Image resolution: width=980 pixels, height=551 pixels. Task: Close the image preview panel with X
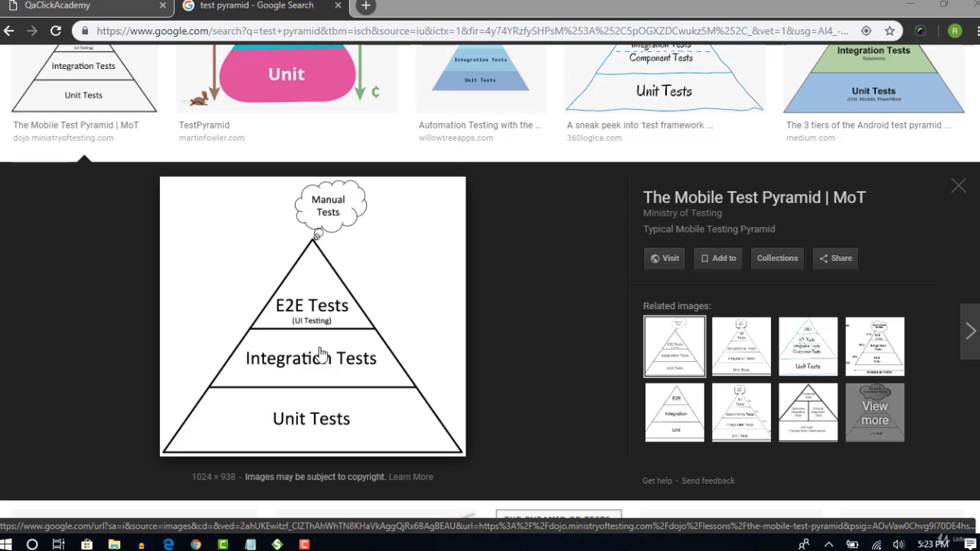click(959, 186)
